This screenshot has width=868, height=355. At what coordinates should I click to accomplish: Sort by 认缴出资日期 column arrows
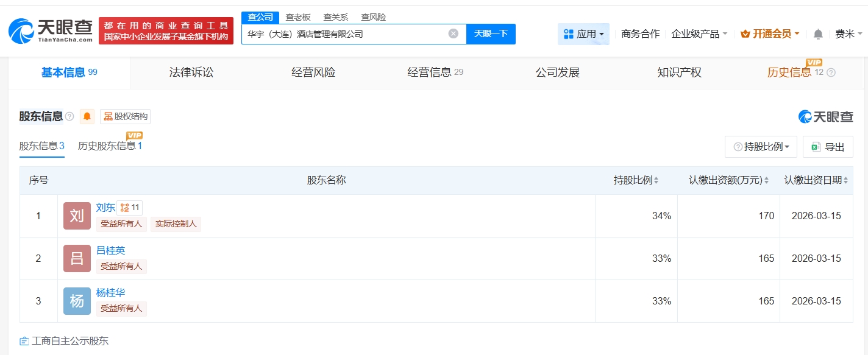(x=846, y=180)
